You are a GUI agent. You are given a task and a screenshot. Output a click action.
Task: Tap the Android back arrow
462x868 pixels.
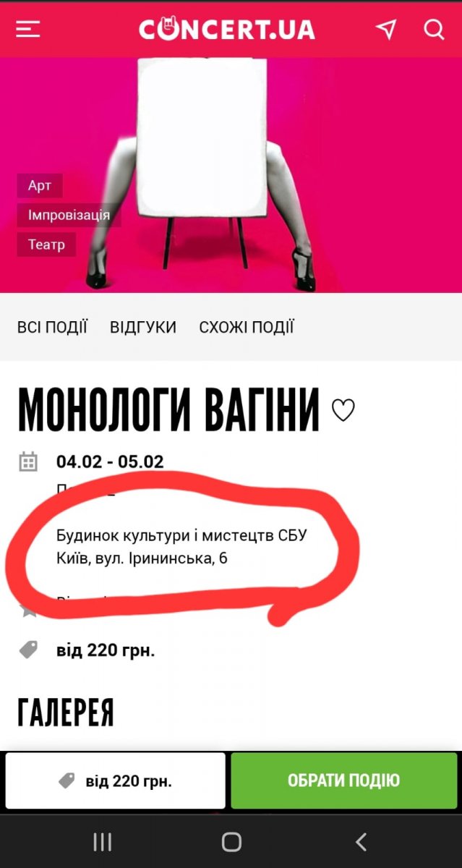pyautogui.click(x=362, y=841)
